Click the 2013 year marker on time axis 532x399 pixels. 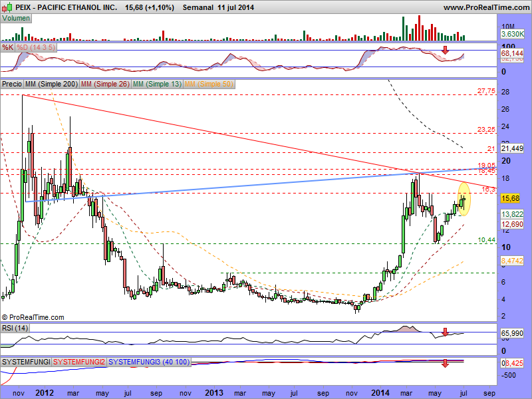pyautogui.click(x=214, y=393)
